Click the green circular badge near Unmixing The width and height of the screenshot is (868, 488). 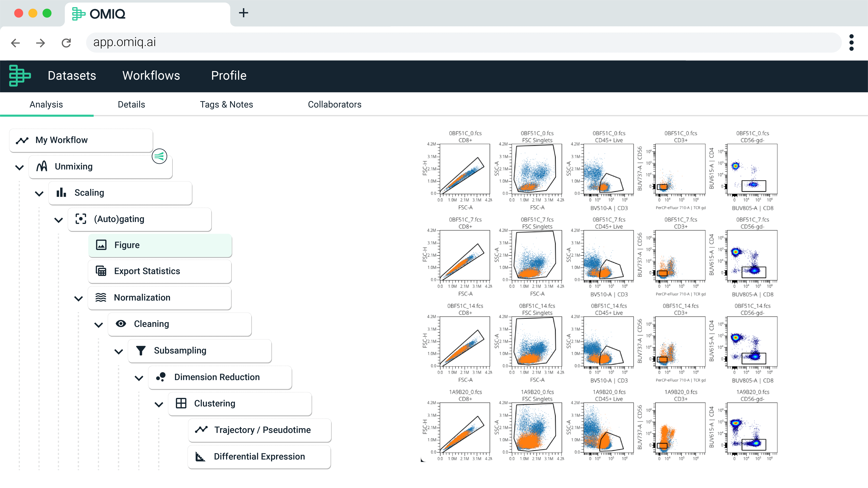[x=159, y=156]
